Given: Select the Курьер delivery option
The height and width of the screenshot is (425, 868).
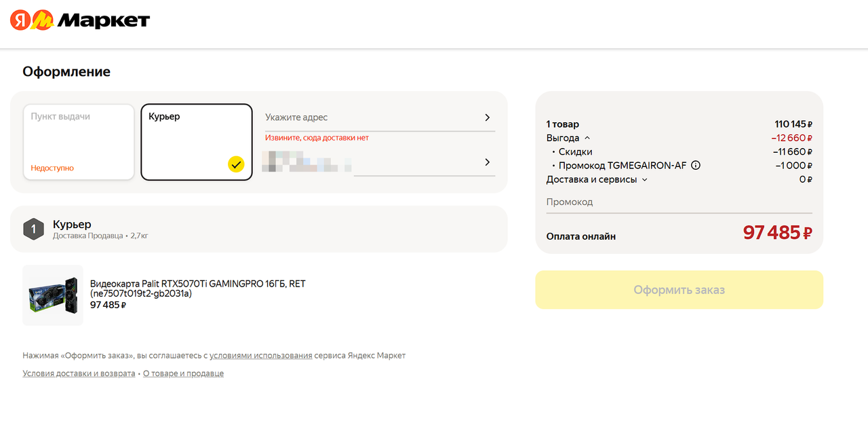Looking at the screenshot, I should [x=197, y=142].
